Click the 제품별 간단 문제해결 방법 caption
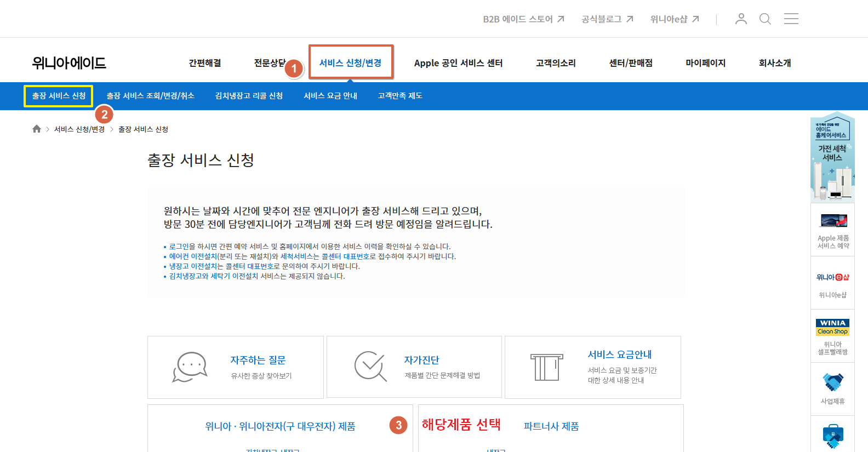Viewport: 868px width, 452px height. point(442,375)
